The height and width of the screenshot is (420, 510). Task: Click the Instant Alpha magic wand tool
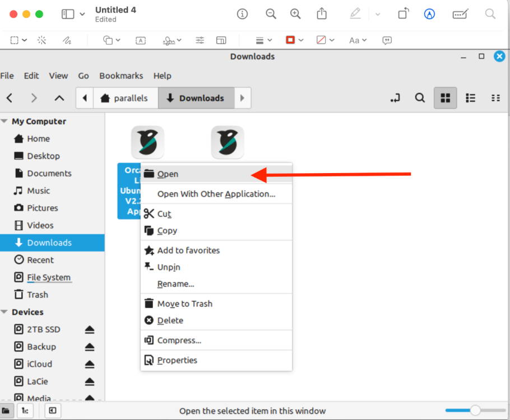41,40
